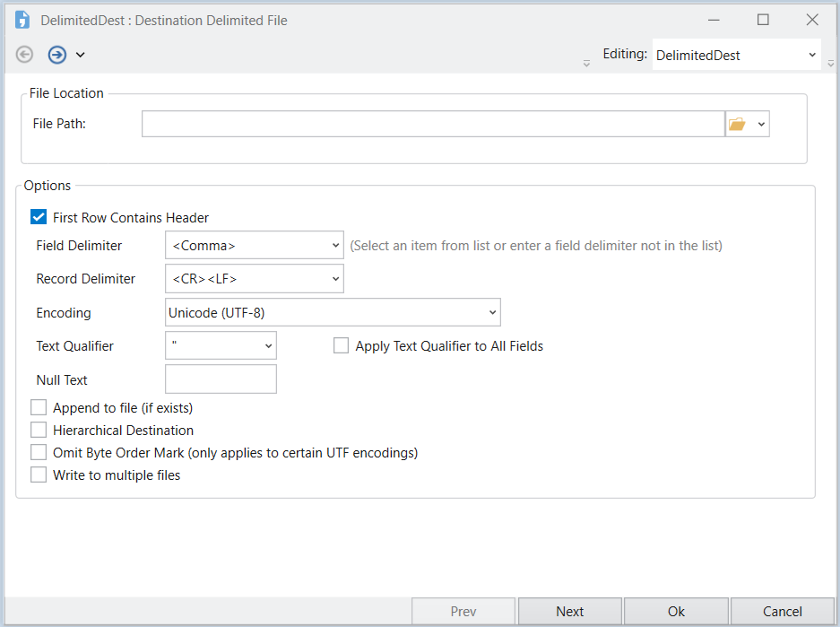Screen dimensions: 840x627
Task: Open the navigation history dropdown arrow
Action: tap(80, 56)
